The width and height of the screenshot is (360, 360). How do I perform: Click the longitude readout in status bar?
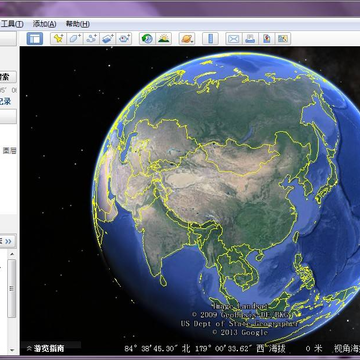pos(231,349)
